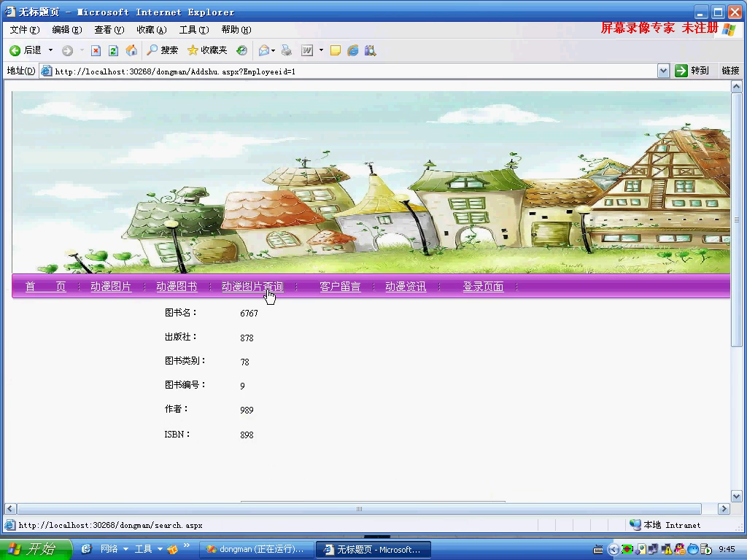Viewport: 747px width, 560px height.
Task: Click the cartoon houses banner image
Action: (371, 182)
